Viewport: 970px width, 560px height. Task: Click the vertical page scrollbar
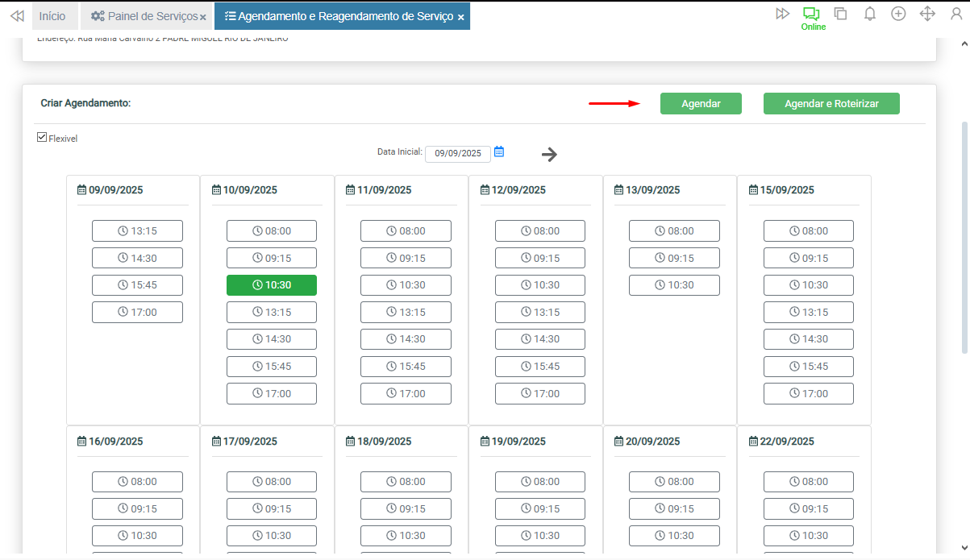pos(964,238)
